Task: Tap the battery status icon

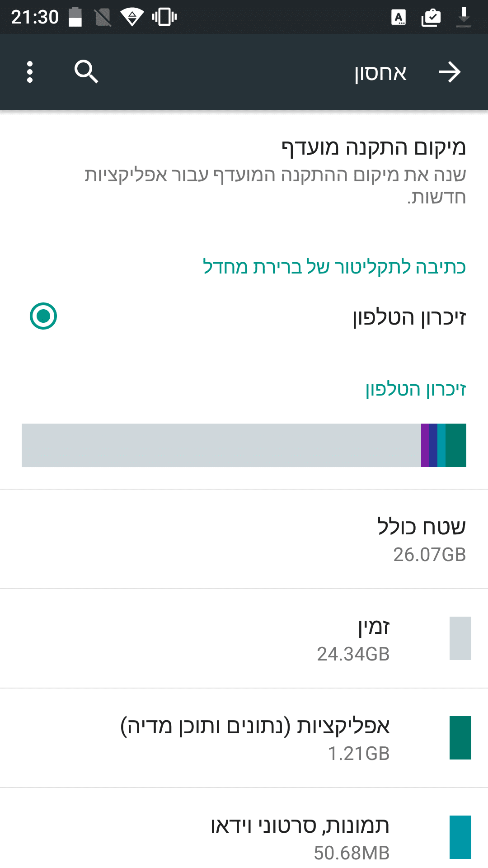Action: (x=75, y=17)
